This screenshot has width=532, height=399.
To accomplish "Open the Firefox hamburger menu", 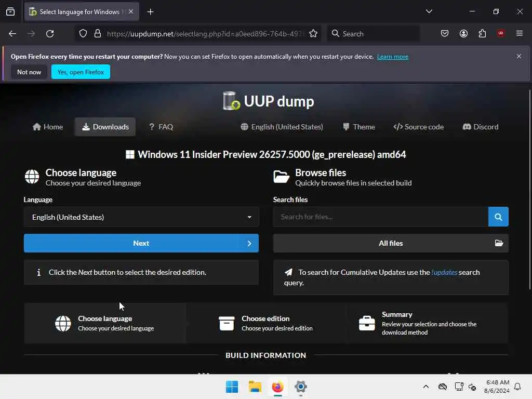I will point(520,33).
